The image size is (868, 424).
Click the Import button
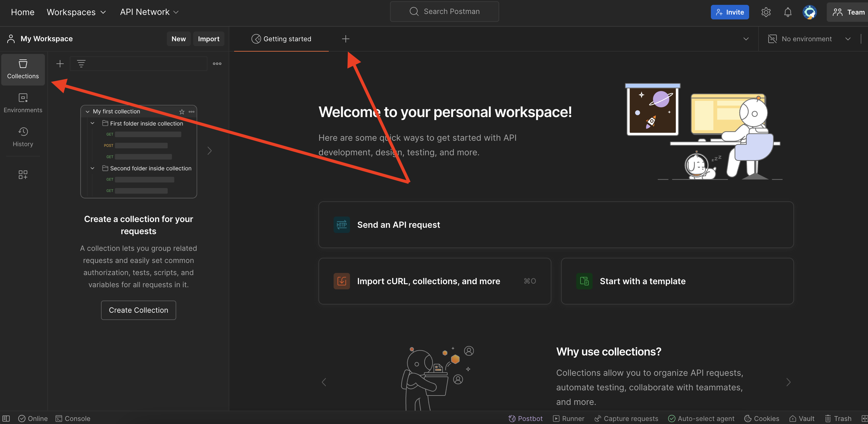point(209,39)
